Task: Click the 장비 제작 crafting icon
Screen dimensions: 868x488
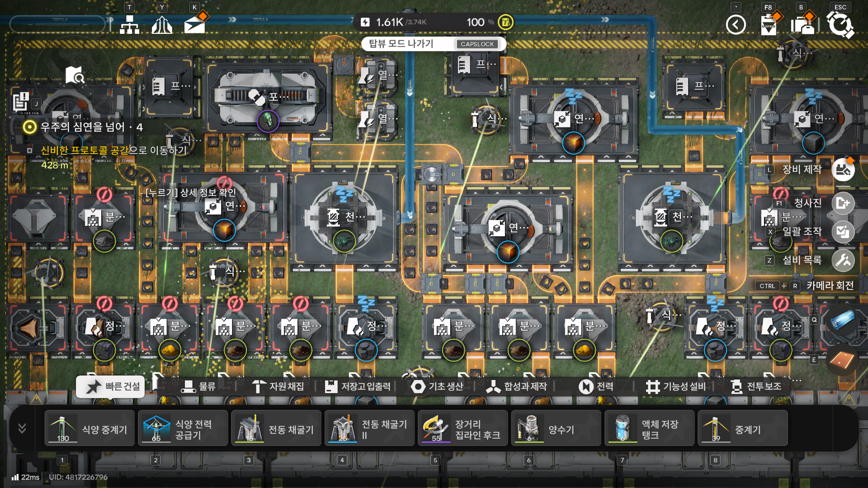Action: click(843, 169)
